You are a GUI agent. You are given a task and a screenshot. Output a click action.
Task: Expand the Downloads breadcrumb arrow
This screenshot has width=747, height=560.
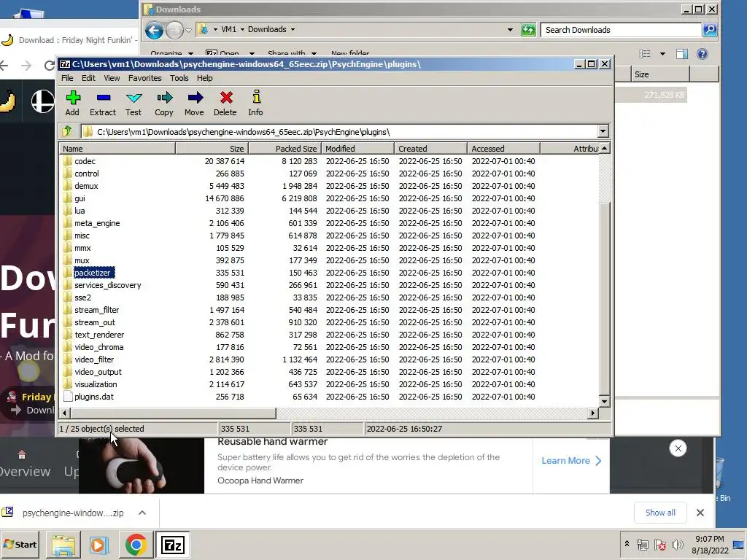[293, 29]
